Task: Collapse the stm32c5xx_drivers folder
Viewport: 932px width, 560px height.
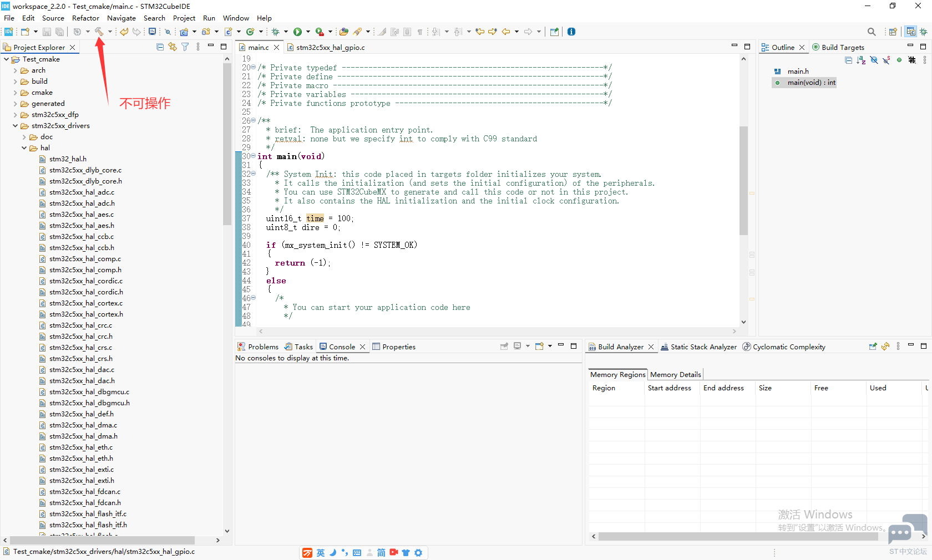Action: point(16,126)
